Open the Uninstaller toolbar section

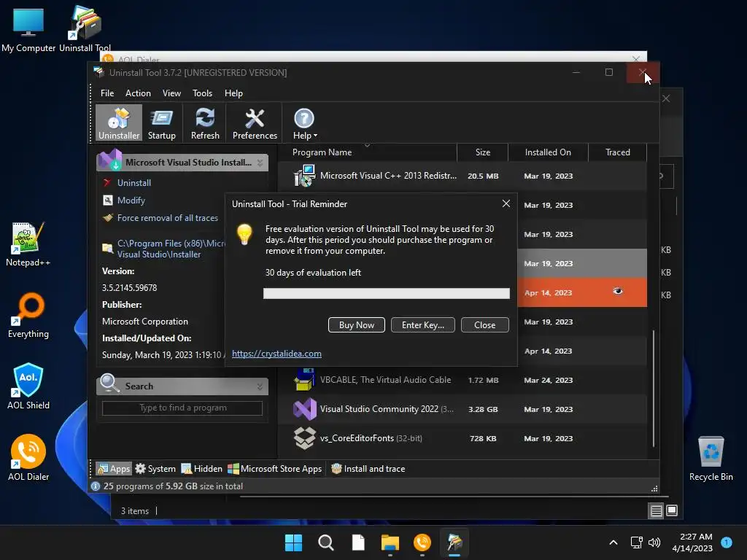(119, 122)
